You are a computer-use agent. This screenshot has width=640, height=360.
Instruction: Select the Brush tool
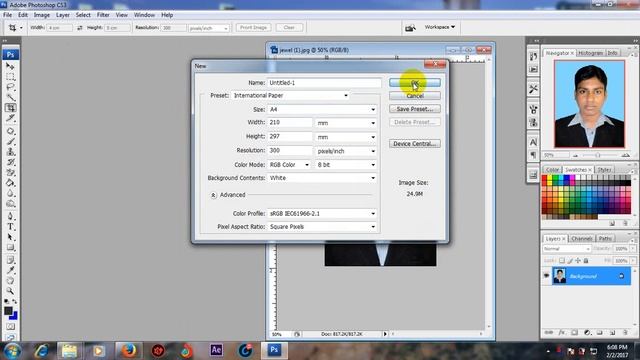pyautogui.click(x=11, y=141)
